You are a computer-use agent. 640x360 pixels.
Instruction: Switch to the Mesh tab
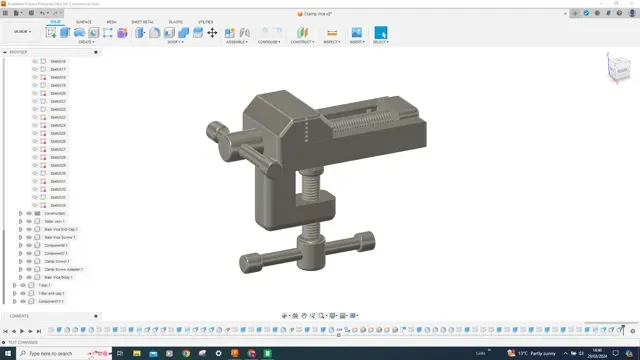point(111,22)
